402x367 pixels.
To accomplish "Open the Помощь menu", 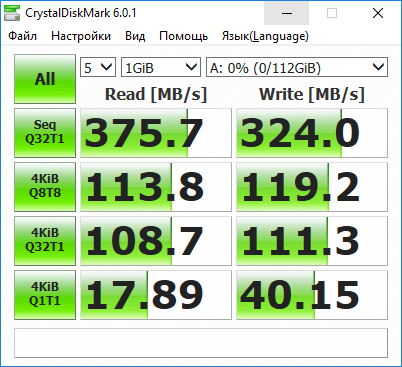I will (183, 36).
